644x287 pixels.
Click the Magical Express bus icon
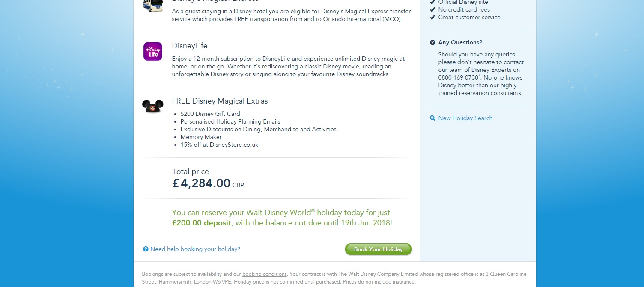pyautogui.click(x=152, y=5)
